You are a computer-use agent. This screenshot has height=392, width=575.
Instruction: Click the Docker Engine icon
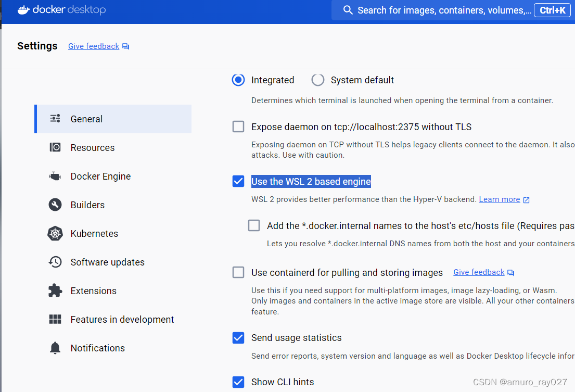point(55,176)
